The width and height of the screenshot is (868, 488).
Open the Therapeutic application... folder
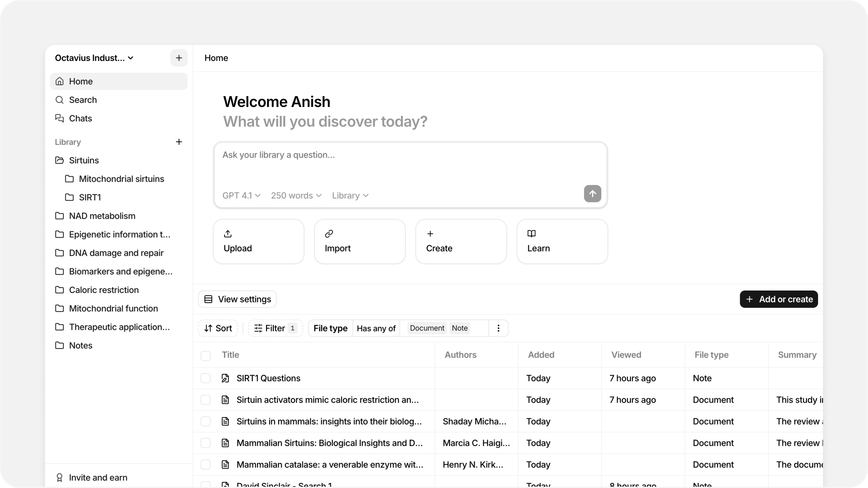tap(119, 327)
